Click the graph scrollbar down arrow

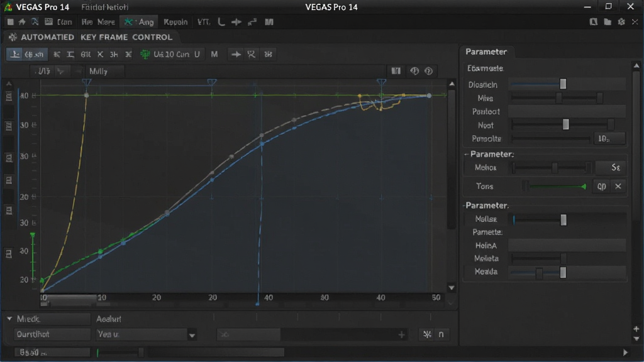[452, 288]
